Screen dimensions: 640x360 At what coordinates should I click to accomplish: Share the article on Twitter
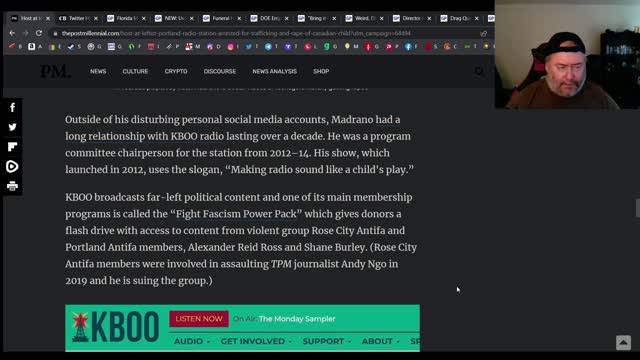12,127
